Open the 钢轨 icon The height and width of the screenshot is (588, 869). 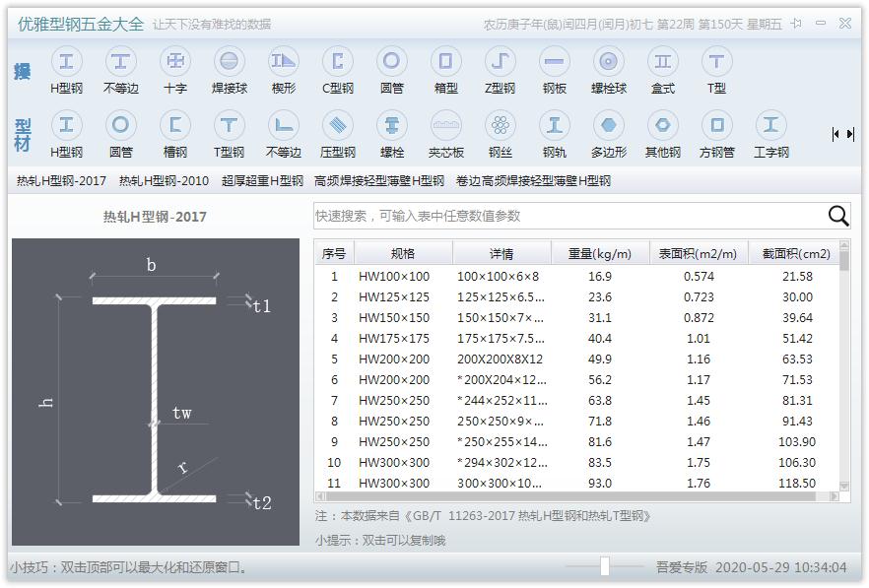point(554,125)
